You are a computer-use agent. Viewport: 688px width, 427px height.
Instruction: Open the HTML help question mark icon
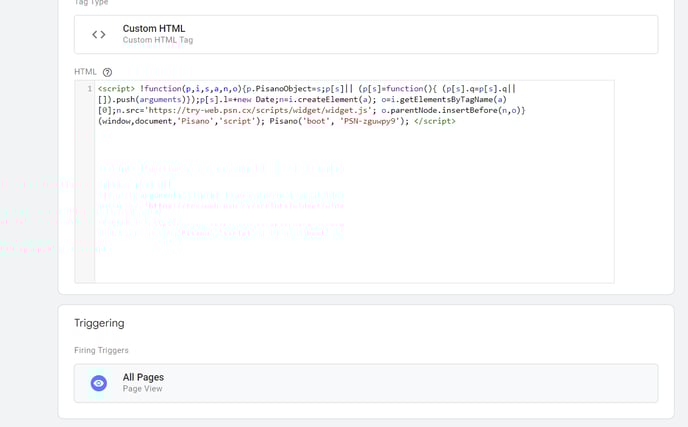(x=108, y=72)
